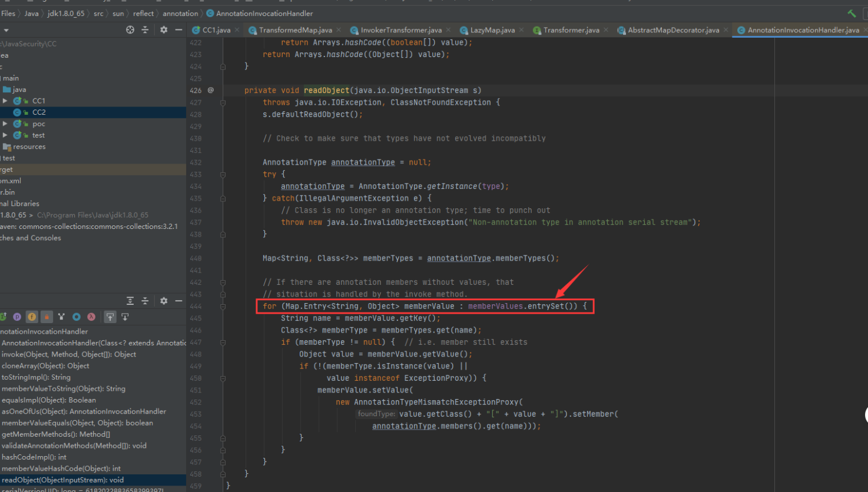Image resolution: width=868 pixels, height=492 pixels.
Task: Click the Build project hammer icon
Action: (x=852, y=13)
